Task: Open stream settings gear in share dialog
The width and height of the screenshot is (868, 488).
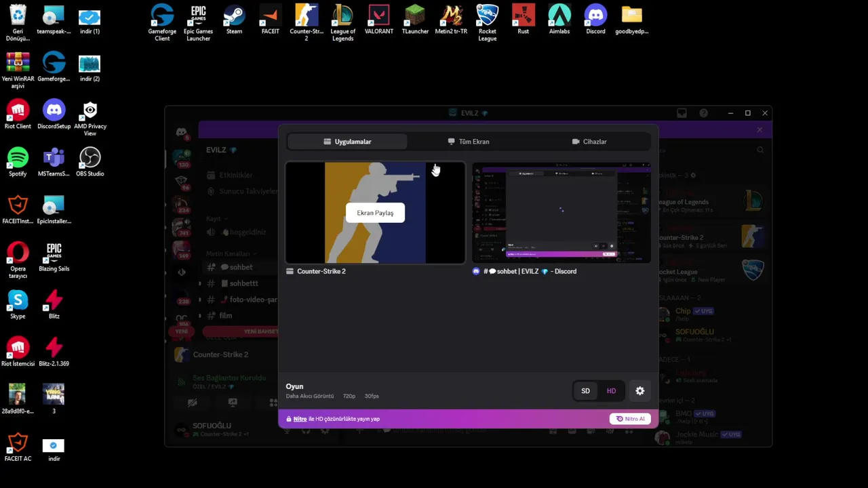Action: click(639, 391)
